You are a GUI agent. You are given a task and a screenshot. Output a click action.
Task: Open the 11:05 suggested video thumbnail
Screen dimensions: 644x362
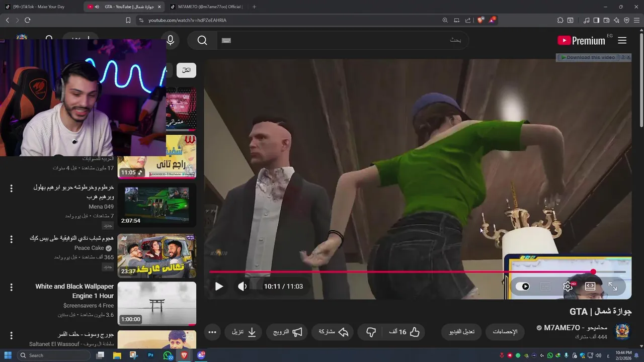point(157,157)
